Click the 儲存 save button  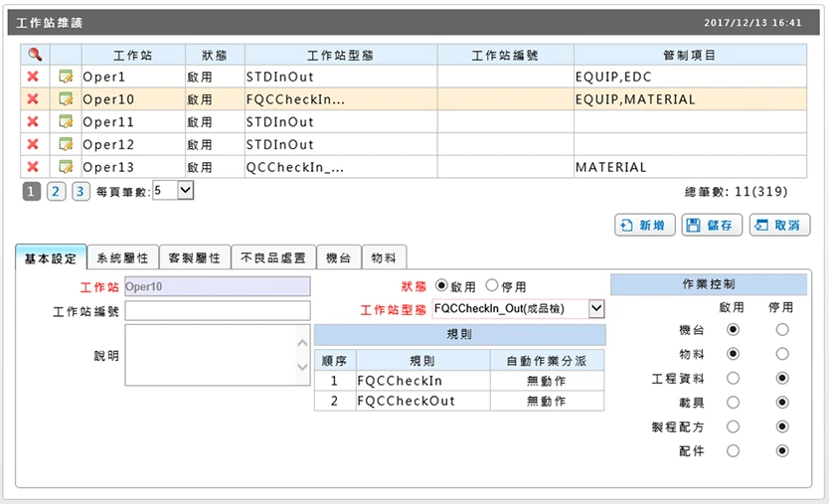point(712,226)
